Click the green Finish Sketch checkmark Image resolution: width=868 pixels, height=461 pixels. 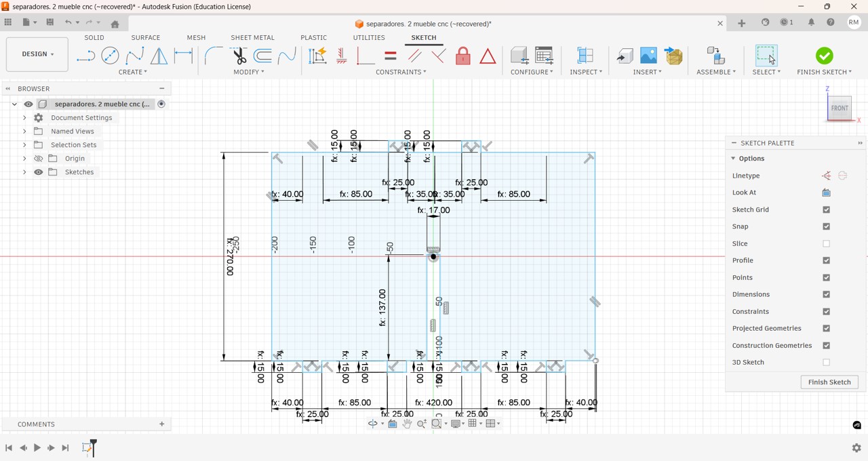tap(825, 56)
